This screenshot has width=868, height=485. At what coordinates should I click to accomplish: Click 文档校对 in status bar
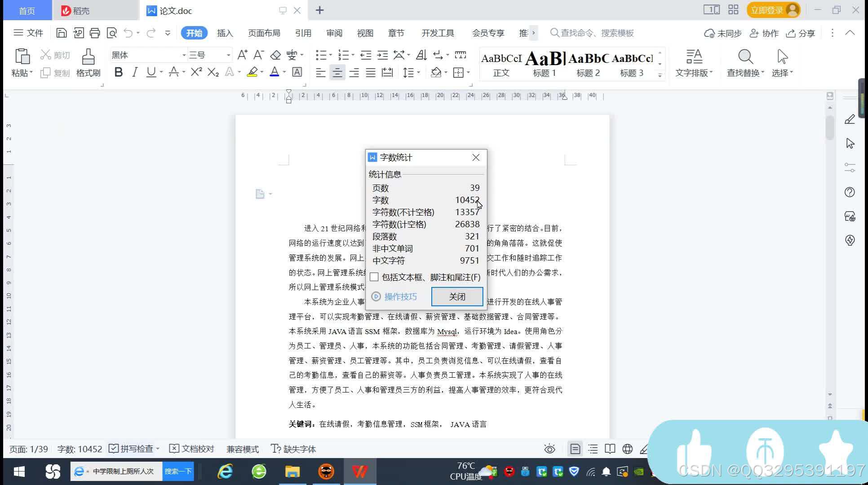192,449
